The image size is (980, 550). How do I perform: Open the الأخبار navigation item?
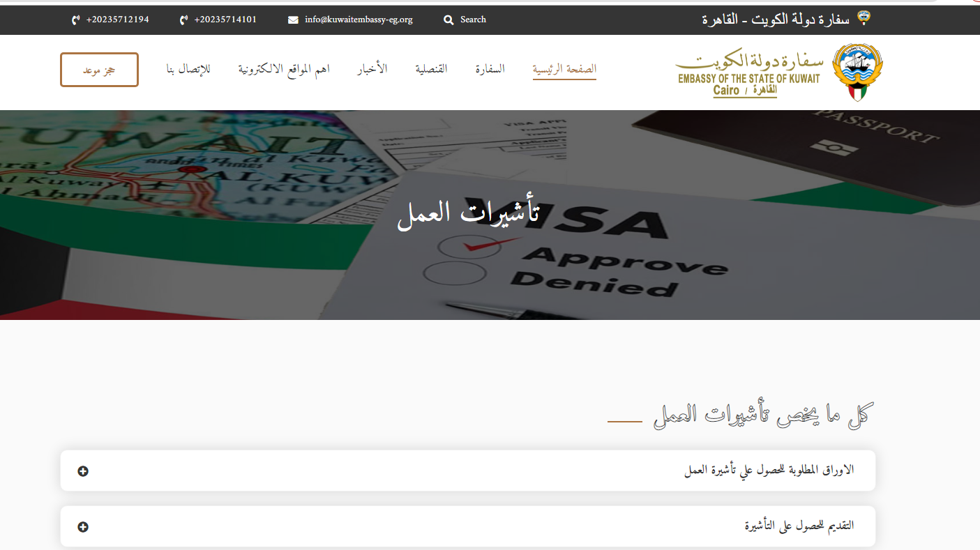[x=372, y=69]
